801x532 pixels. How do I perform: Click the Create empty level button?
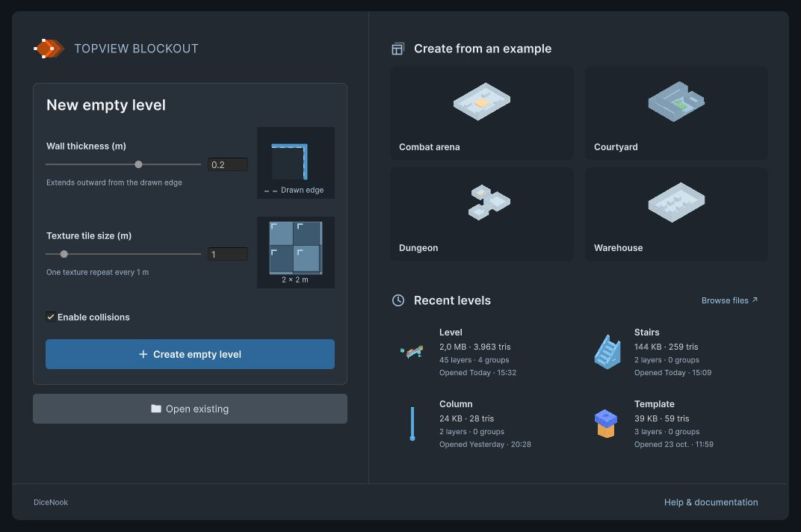(x=190, y=354)
